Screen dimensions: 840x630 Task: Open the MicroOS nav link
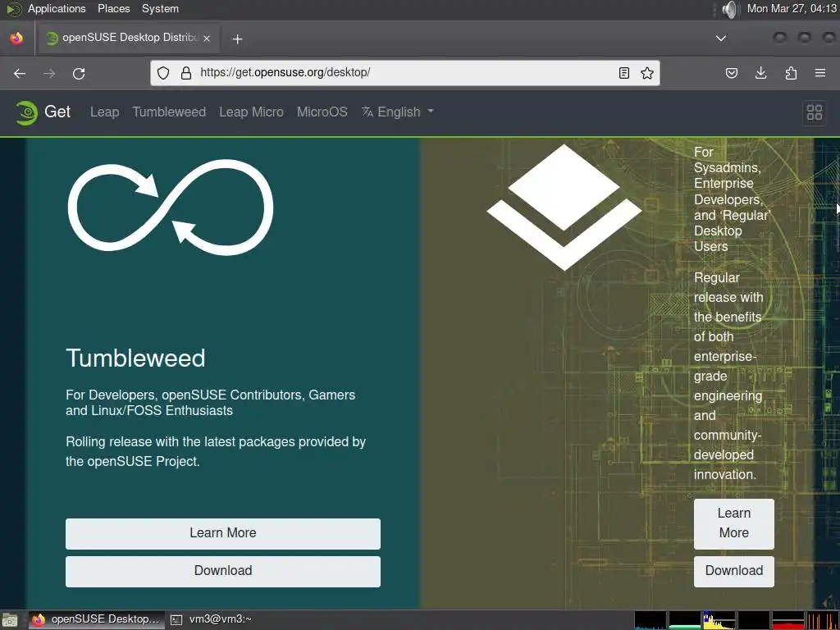pyautogui.click(x=322, y=112)
